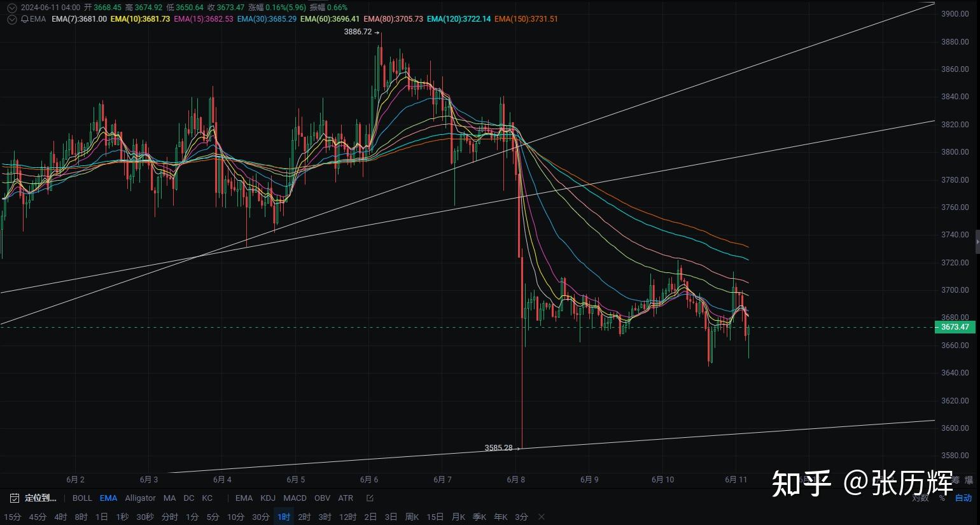Toggle the BOLL main indicator

pos(82,498)
